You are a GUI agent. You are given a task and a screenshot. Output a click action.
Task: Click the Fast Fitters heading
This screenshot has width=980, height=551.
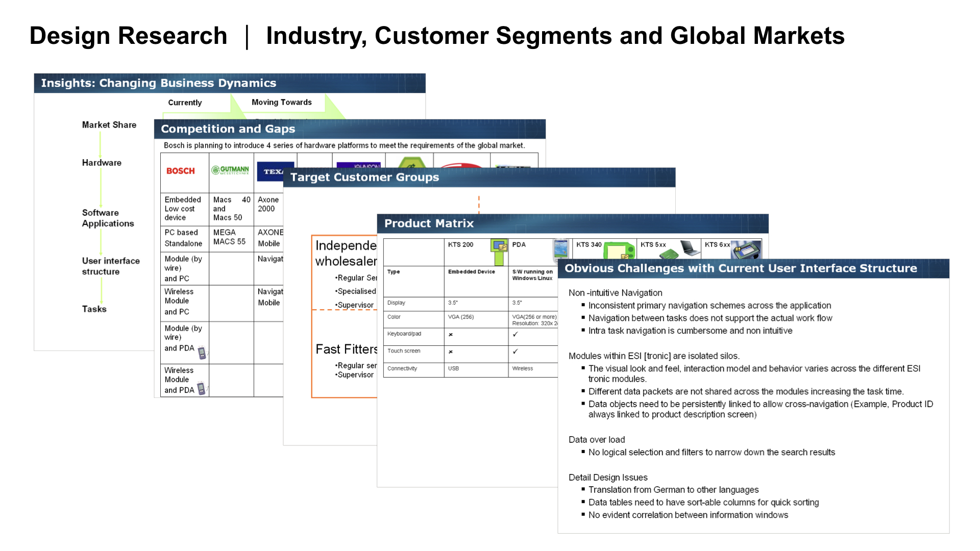(x=346, y=349)
